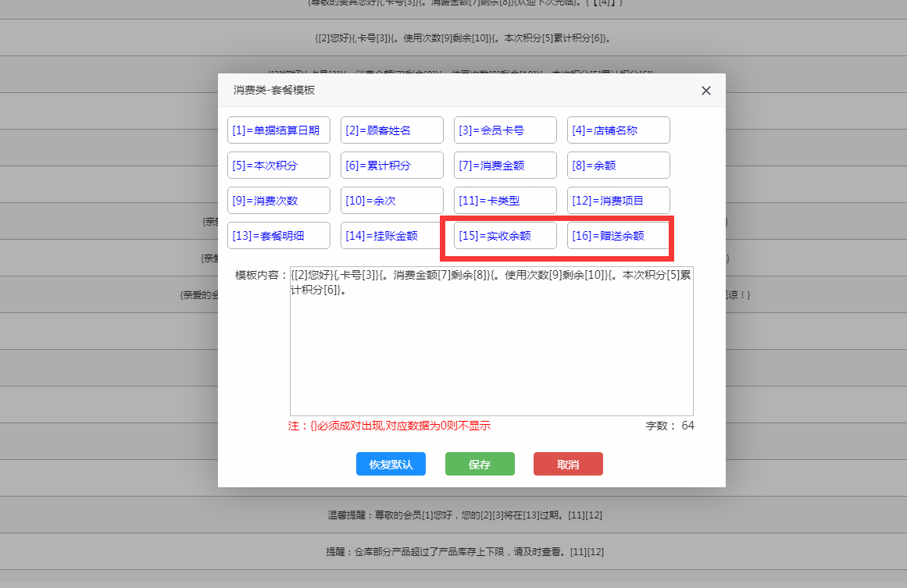
Task: Click the 字数: 64 character count
Action: coord(670,426)
